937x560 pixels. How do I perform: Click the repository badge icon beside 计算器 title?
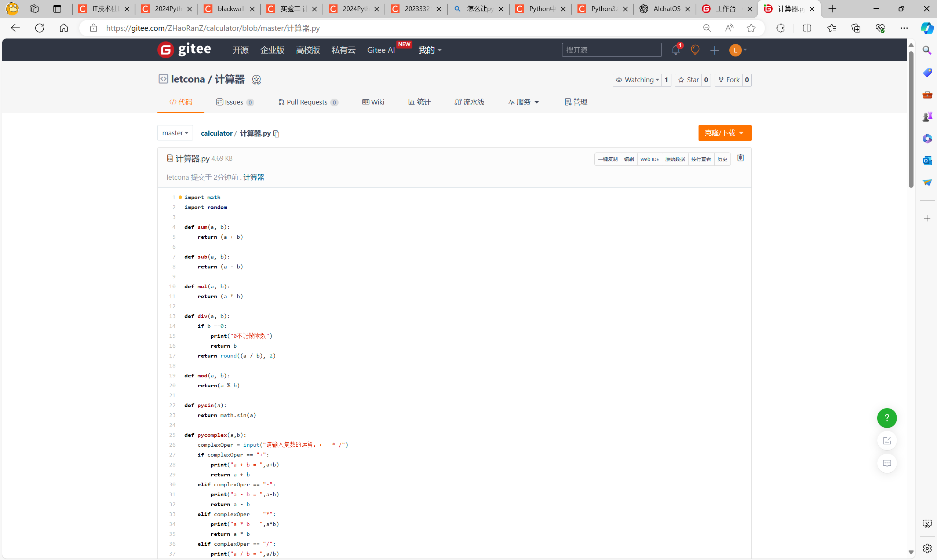pos(256,80)
